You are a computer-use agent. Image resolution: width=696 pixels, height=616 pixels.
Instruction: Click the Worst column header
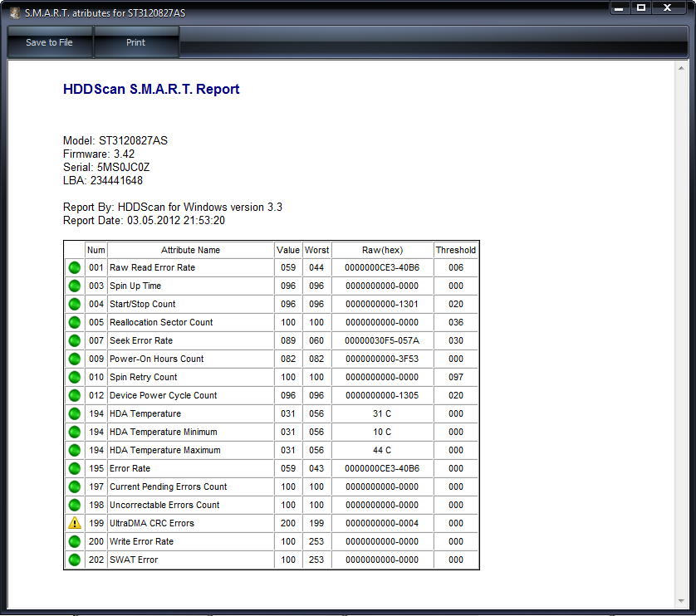(316, 250)
